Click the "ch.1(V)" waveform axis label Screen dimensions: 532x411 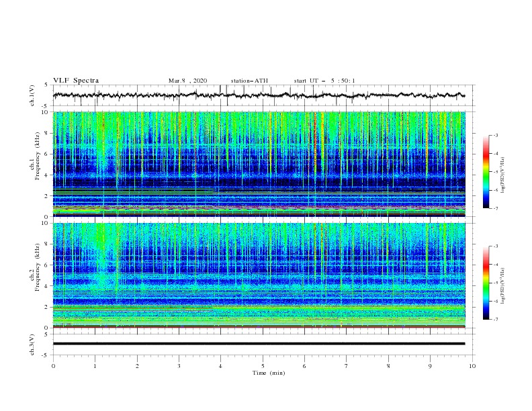click(32, 95)
